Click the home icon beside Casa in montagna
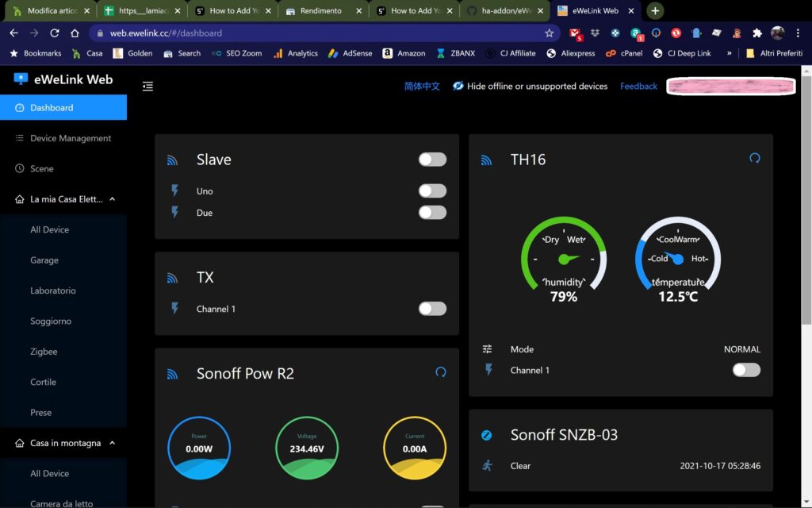The height and width of the screenshot is (508, 812). 20,443
